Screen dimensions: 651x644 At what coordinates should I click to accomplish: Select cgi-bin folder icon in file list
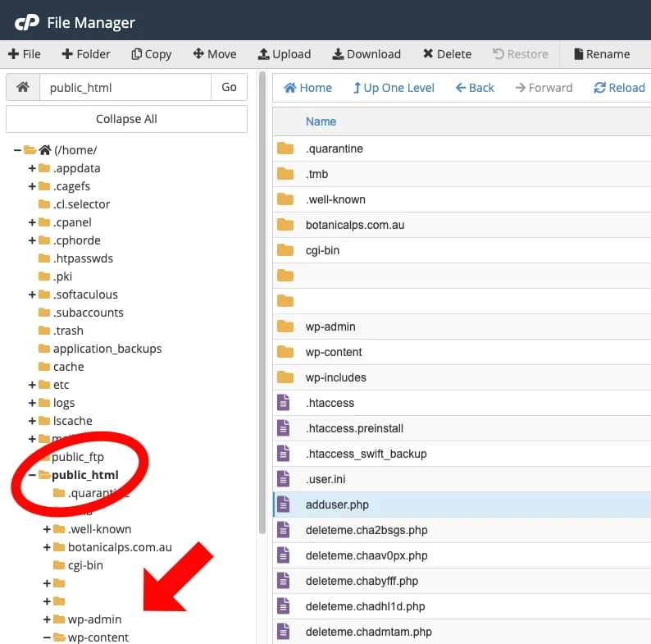click(x=285, y=250)
